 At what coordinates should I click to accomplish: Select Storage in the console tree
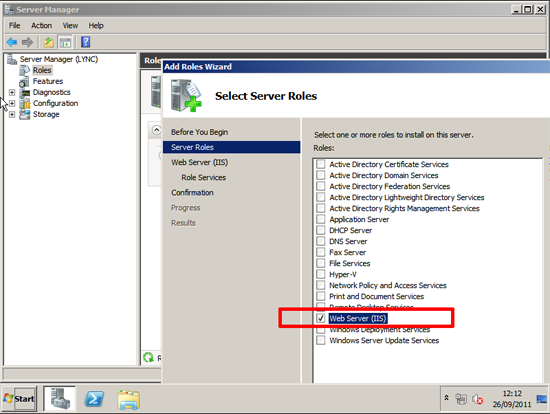[46, 114]
